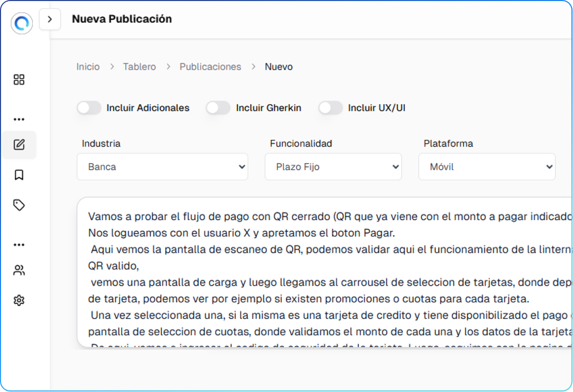This screenshot has height=392, width=573.
Task: Click the lower three-dots sidebar icon
Action: coord(19,244)
